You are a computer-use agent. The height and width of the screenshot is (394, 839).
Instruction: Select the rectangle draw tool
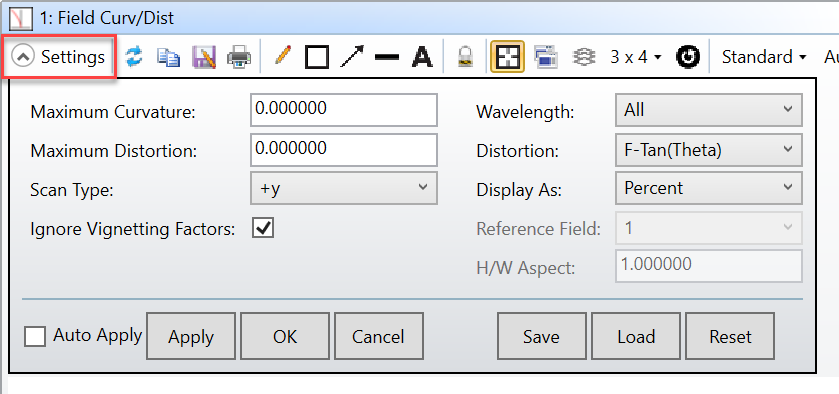click(316, 57)
